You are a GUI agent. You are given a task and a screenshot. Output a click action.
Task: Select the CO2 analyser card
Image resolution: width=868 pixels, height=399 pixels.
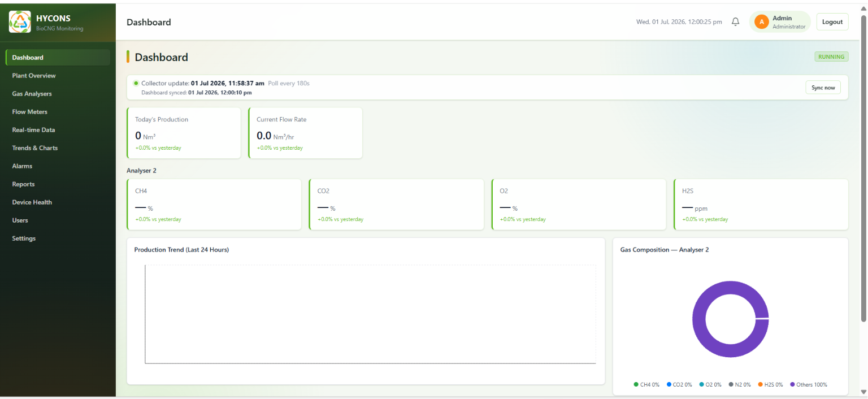[397, 205]
